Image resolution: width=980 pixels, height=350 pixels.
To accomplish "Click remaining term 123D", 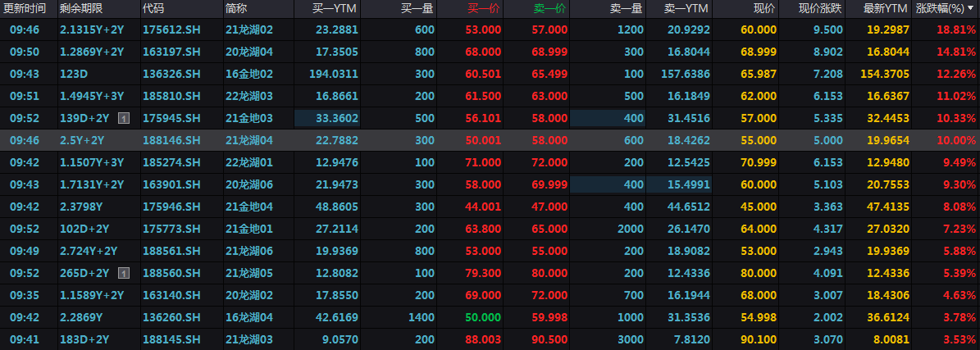I will click(74, 74).
